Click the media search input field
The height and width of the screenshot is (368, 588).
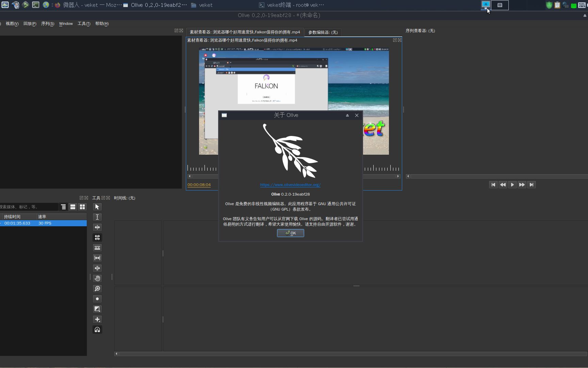pyautogui.click(x=29, y=207)
